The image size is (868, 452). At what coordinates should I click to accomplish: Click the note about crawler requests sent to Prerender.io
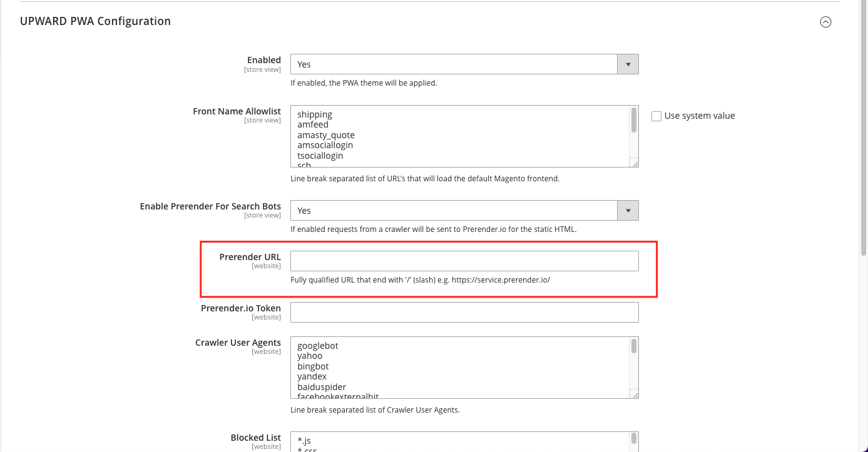434,229
